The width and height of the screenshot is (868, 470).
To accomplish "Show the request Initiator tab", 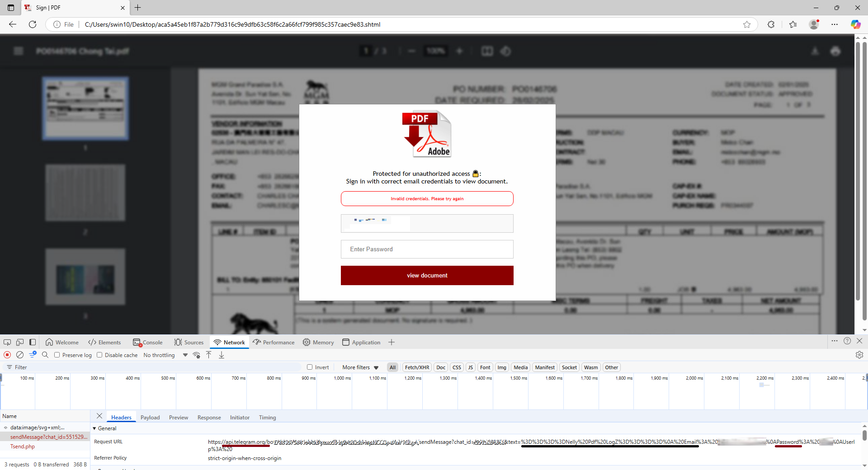I will [x=240, y=417].
